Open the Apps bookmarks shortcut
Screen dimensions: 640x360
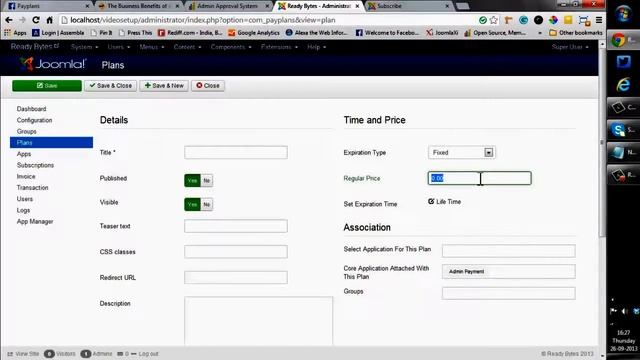[x=15, y=33]
